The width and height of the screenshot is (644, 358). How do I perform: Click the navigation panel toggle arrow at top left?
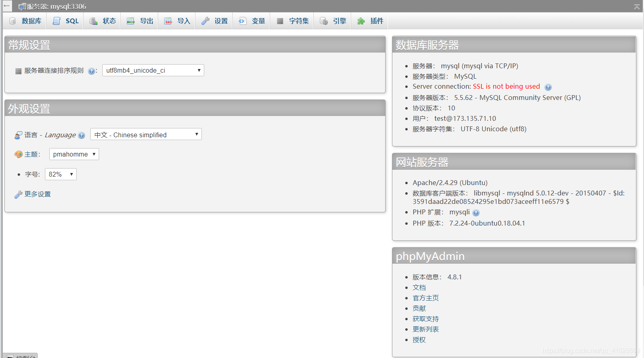7,6
